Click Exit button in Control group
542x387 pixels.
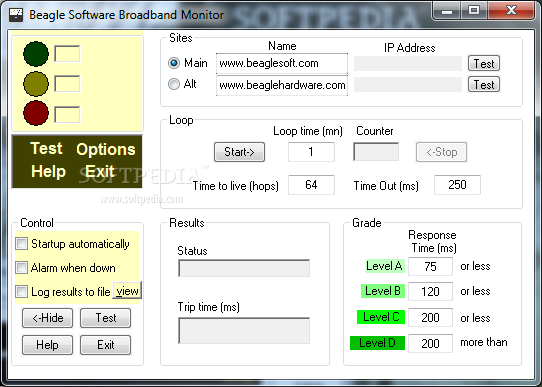[105, 345]
